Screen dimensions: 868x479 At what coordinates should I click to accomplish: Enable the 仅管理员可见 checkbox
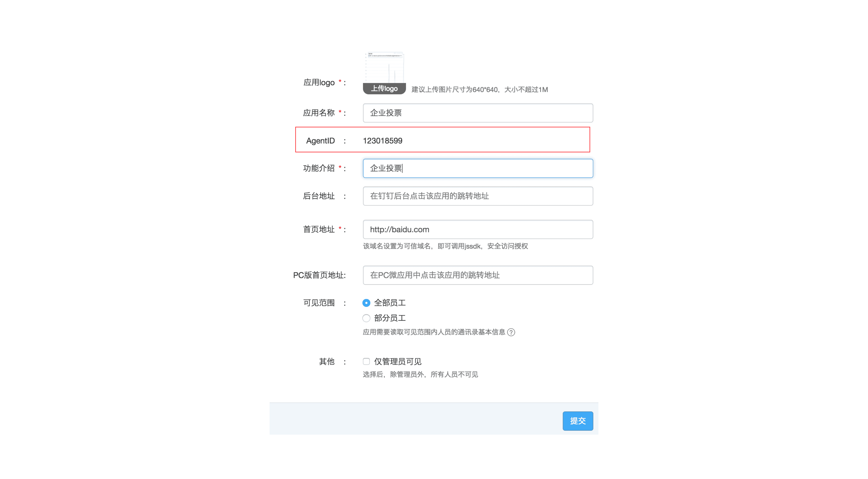366,361
